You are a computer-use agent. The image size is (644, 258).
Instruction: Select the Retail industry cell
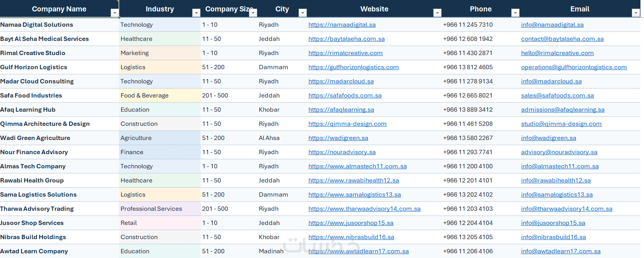(160, 223)
